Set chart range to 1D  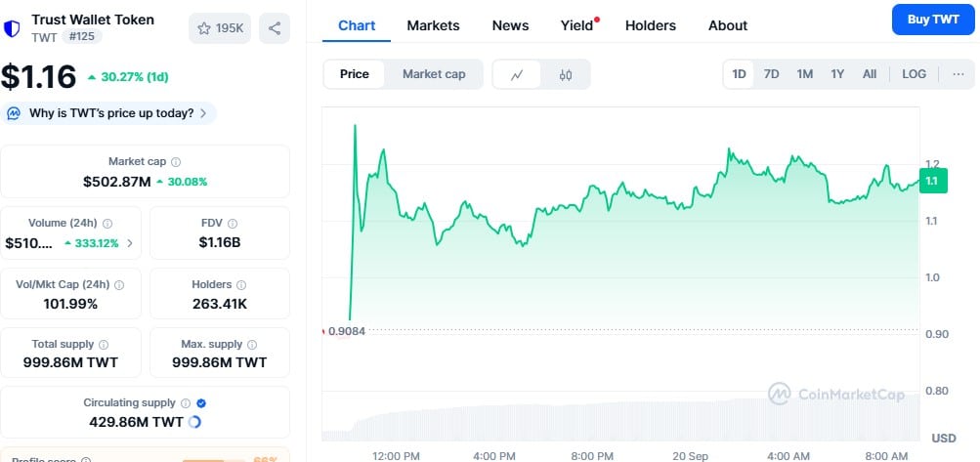click(739, 74)
